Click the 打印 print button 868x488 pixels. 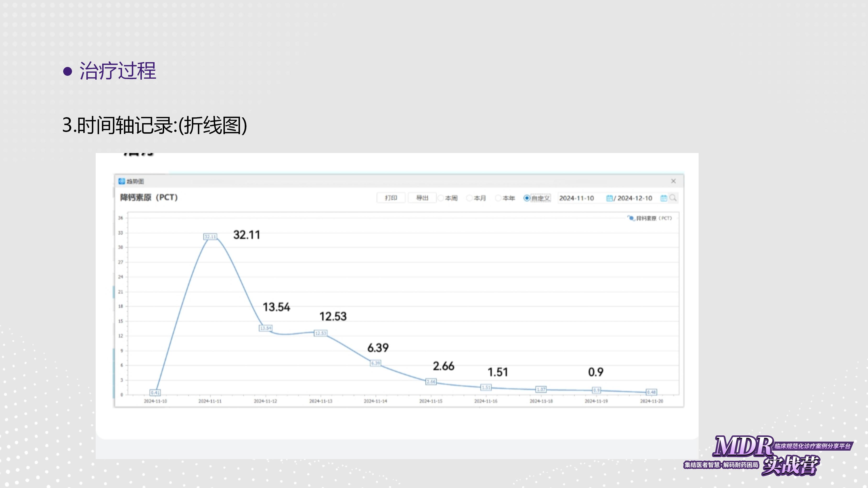pos(391,198)
